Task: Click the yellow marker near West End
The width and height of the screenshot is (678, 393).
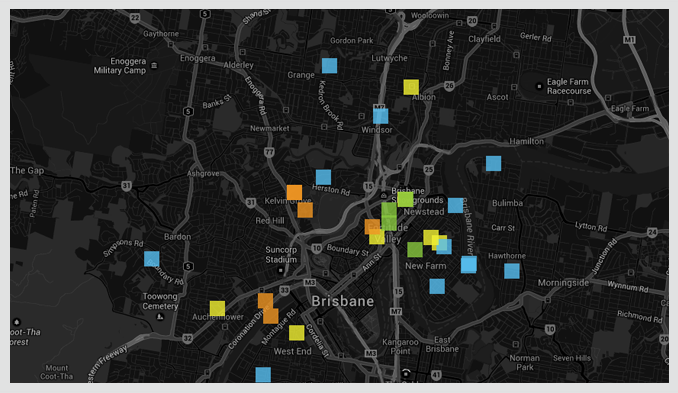Action: click(x=297, y=333)
